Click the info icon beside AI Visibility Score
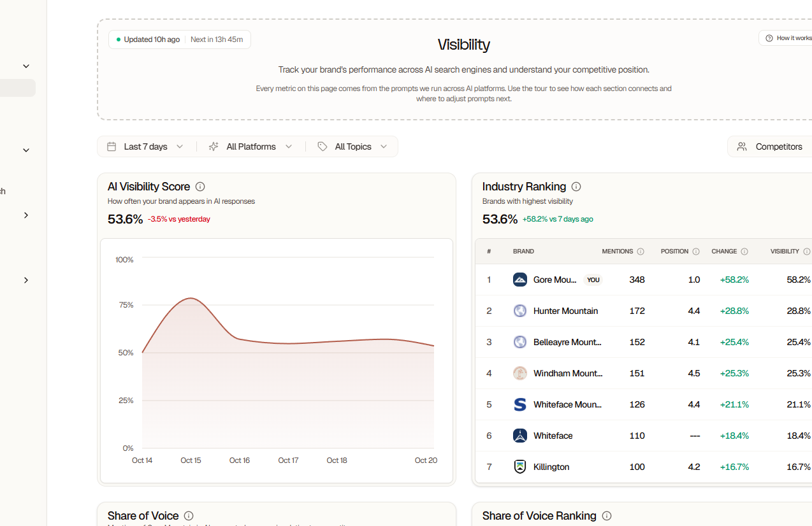 [200, 187]
